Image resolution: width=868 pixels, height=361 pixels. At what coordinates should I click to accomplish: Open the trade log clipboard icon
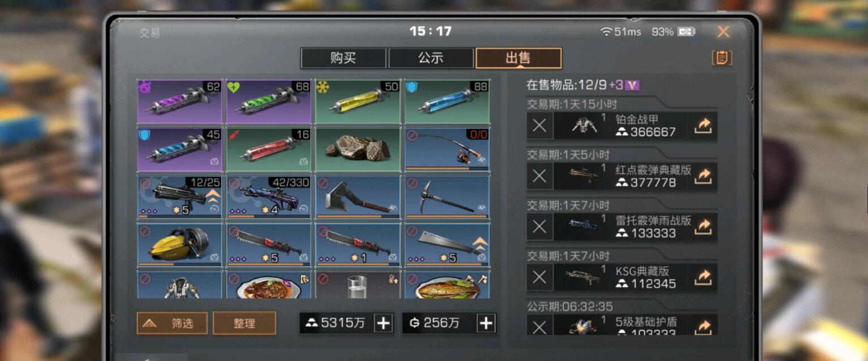click(722, 58)
